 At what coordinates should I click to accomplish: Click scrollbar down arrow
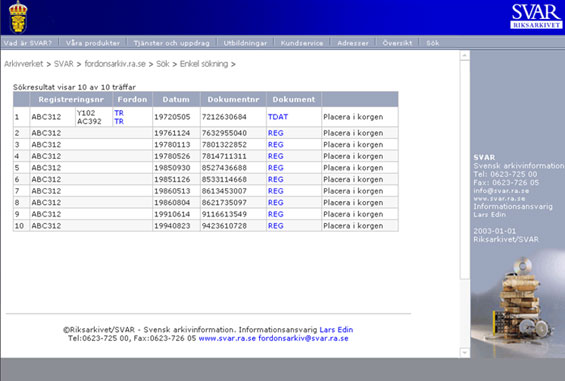pyautogui.click(x=464, y=353)
